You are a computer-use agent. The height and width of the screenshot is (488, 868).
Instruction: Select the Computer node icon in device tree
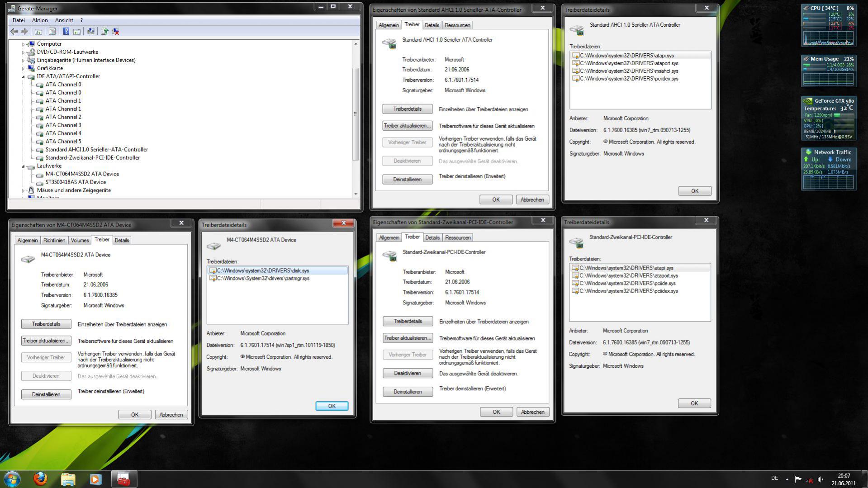coord(31,44)
